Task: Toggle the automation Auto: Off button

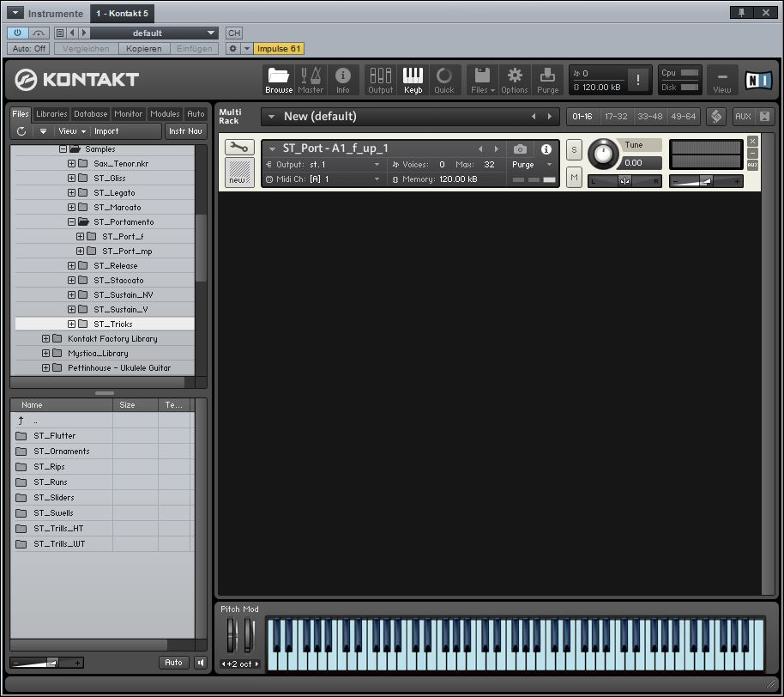Action: coord(29,49)
